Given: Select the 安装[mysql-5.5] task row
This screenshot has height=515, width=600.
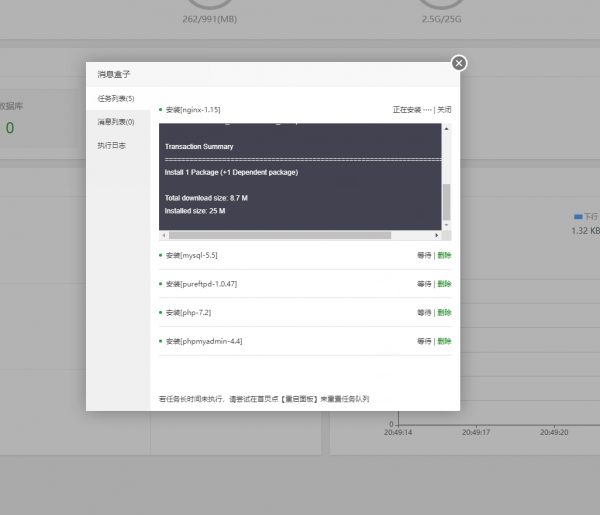Looking at the screenshot, I should pyautogui.click(x=305, y=255).
